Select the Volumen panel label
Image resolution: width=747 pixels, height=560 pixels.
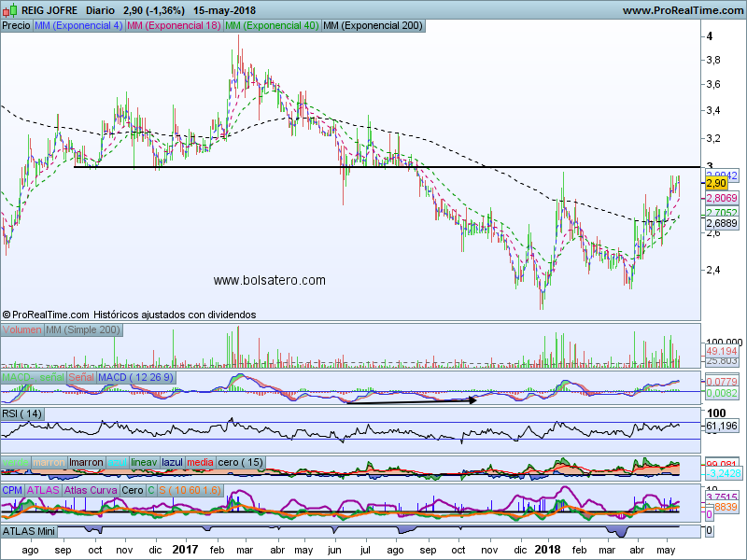(x=21, y=330)
